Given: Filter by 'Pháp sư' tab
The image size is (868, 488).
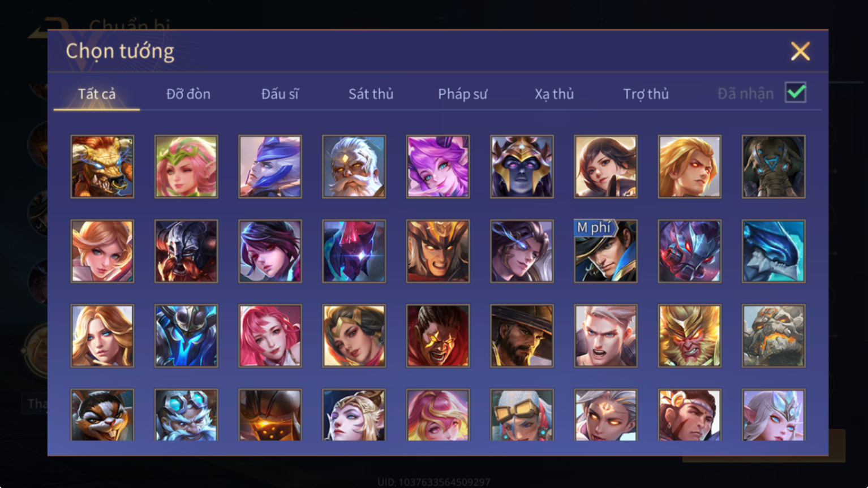Looking at the screenshot, I should [x=463, y=94].
